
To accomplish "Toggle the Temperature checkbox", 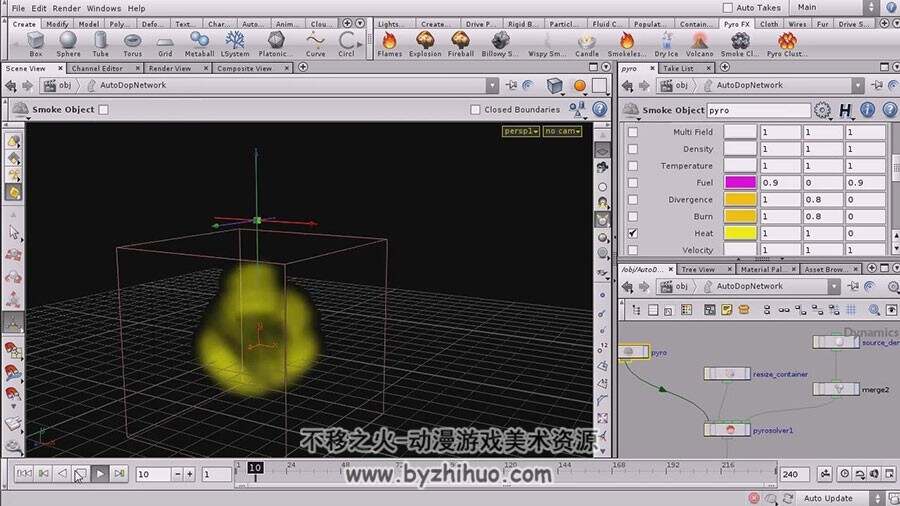I will 633,166.
